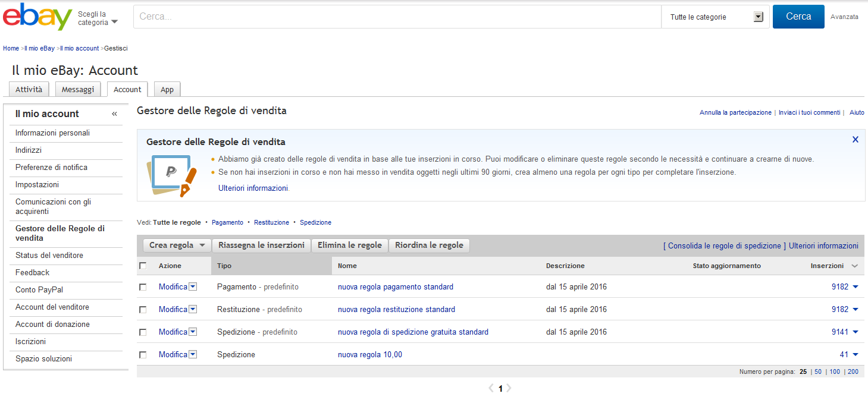868x403 pixels.
Task: Tick the select-all rules checkbox
Action: point(143,266)
